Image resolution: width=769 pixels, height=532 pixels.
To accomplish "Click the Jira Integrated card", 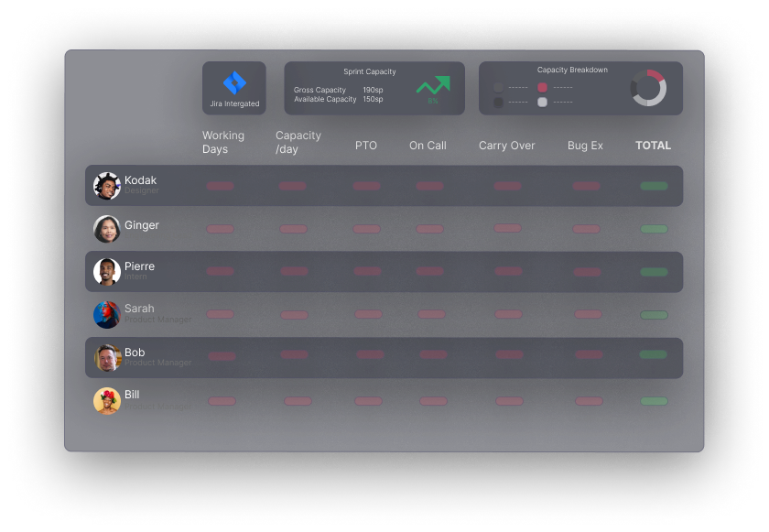I will (x=234, y=89).
